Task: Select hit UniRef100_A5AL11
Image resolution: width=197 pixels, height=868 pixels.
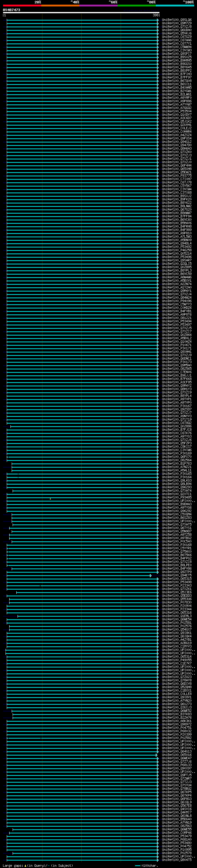Action: [176, 470]
